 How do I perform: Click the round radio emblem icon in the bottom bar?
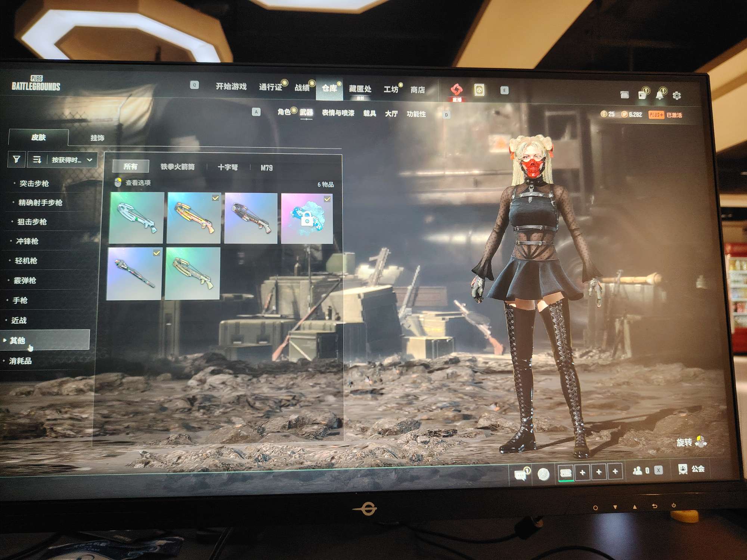point(543,474)
